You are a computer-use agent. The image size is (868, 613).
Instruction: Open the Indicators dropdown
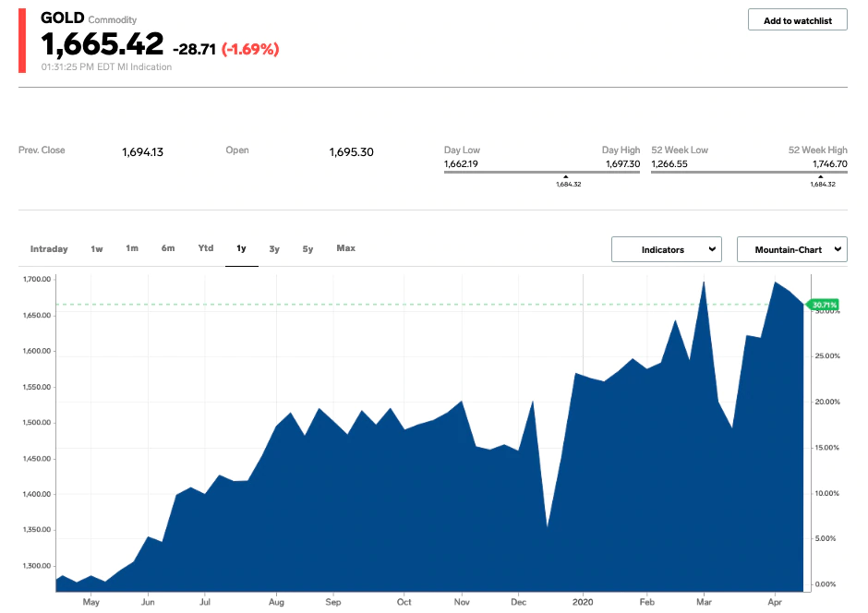(666, 249)
